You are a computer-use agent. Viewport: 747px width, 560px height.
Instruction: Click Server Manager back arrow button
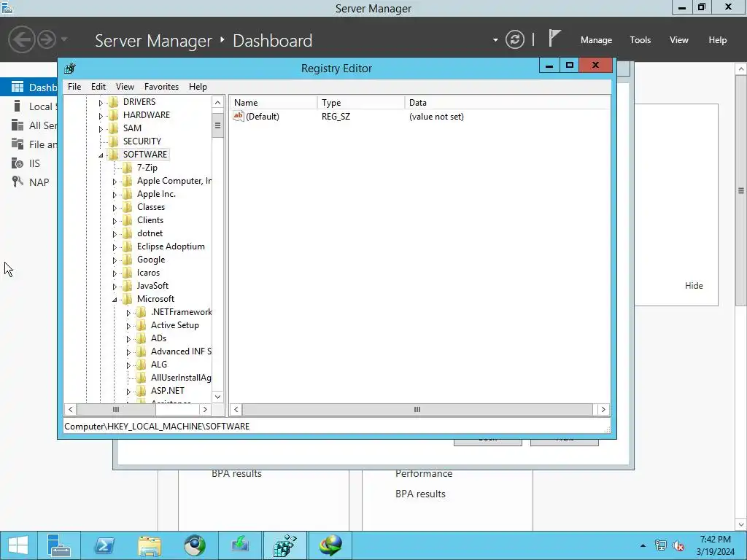click(21, 39)
